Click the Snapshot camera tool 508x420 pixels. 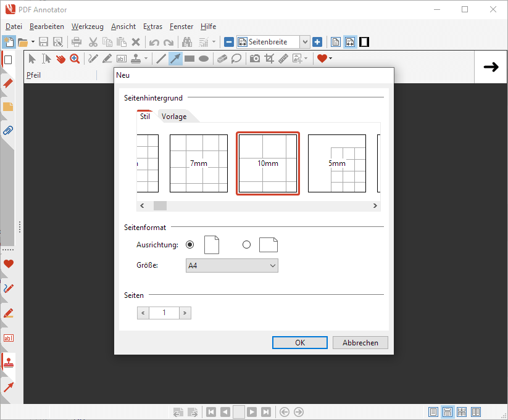(x=254, y=59)
